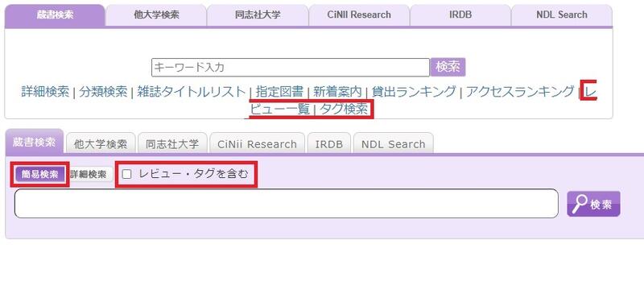The height and width of the screenshot is (290, 644).
Task: Click the magnifier 検索 button in lower panel
Action: (593, 204)
